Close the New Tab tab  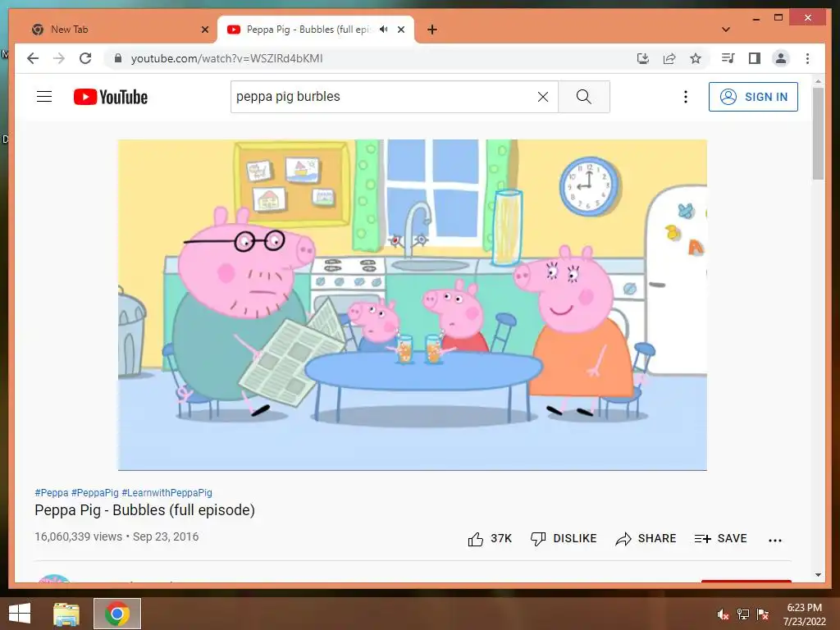point(204,30)
